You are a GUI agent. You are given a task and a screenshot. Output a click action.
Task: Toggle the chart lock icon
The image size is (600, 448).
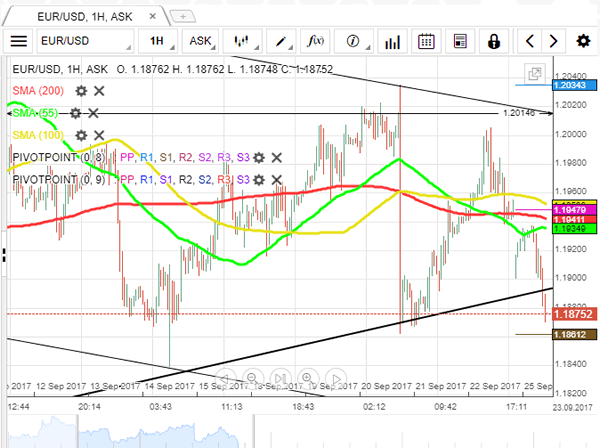pos(493,41)
